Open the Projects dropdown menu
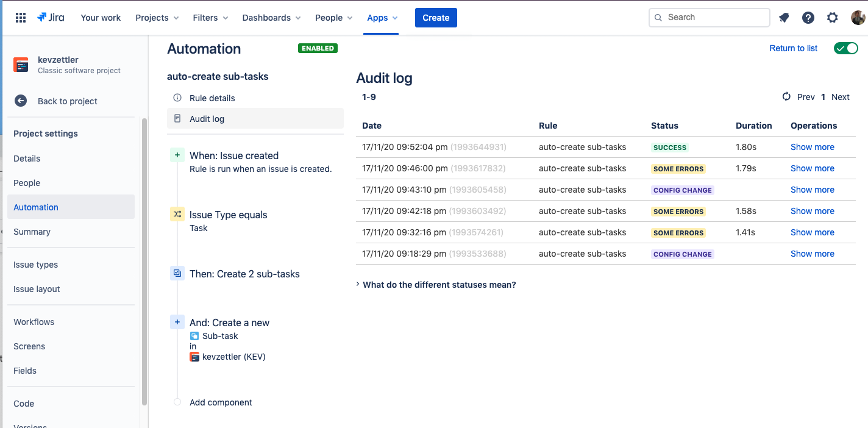868x428 pixels. 157,18
